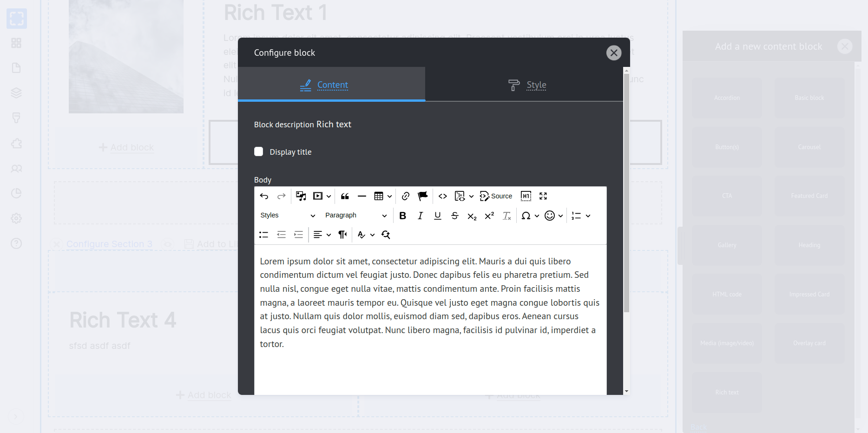Click the Decrease indent icon
Viewport: 868px width, 433px height.
click(281, 235)
